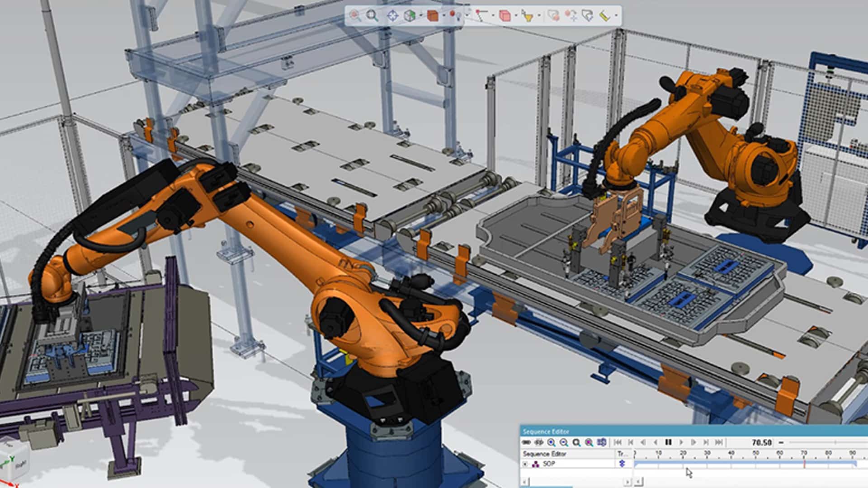Jump to end of simulation
Viewport: 868px width, 488px height.
click(x=719, y=442)
